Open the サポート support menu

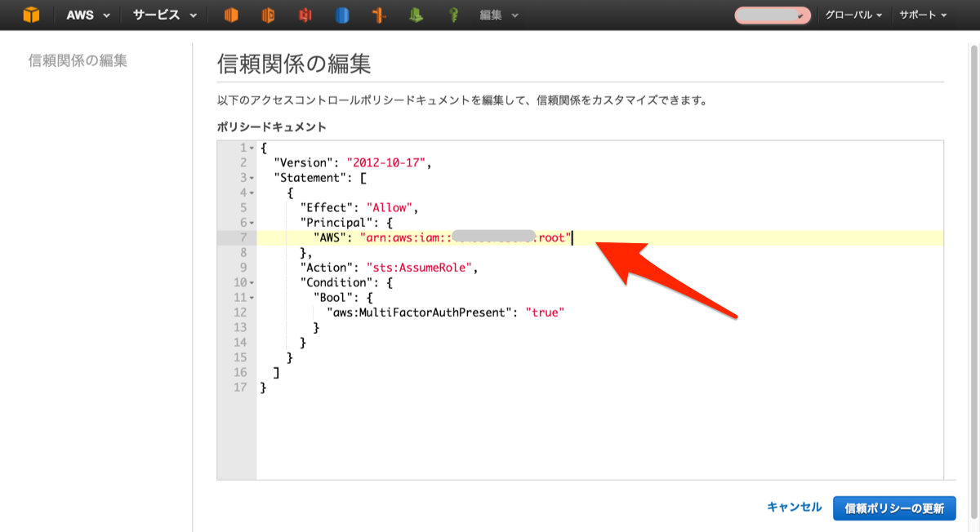pos(923,15)
